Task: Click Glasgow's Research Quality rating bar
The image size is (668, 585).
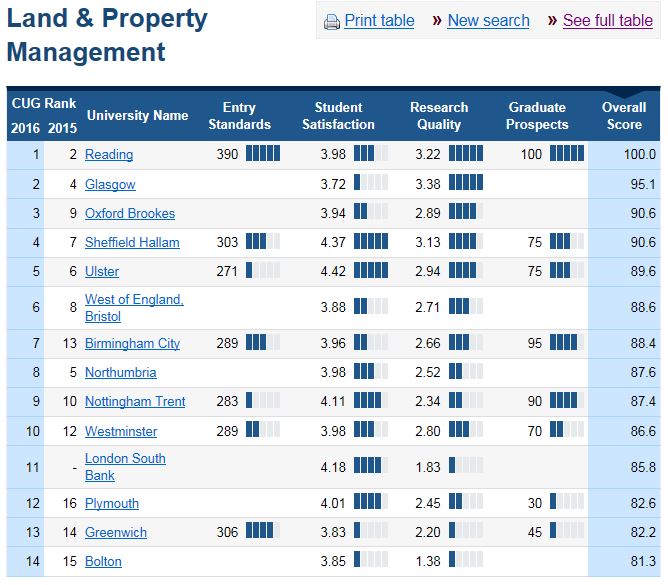Action: pos(466,182)
